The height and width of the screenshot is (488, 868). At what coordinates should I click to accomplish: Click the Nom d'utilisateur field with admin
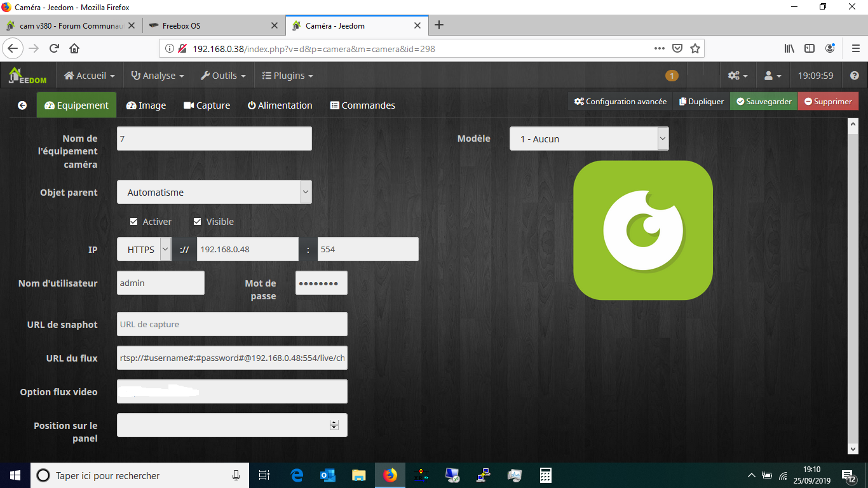161,283
